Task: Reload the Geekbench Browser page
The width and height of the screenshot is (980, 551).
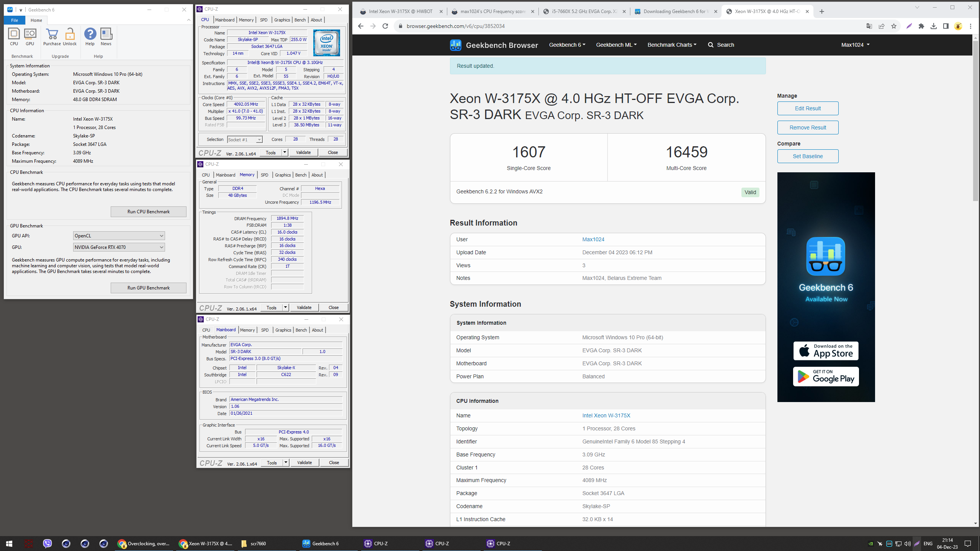Action: (385, 26)
